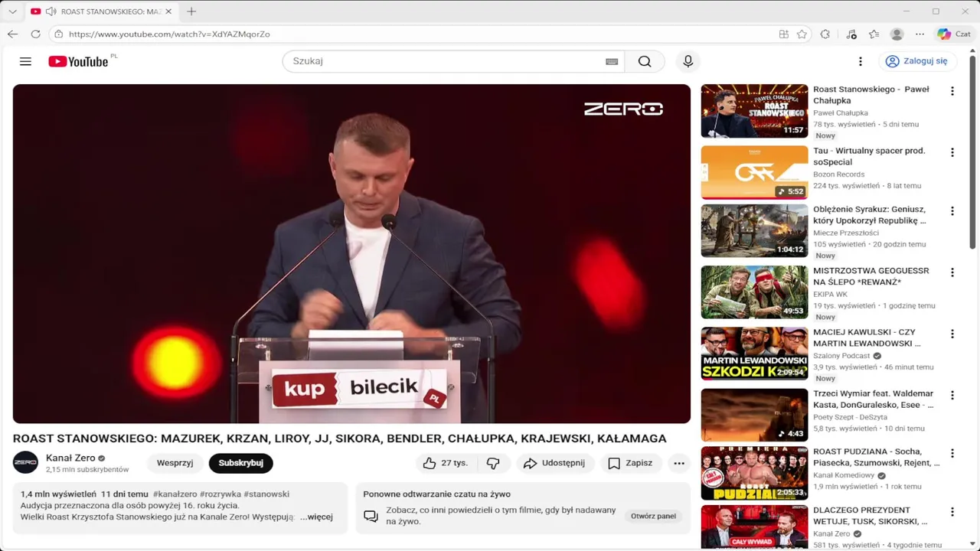Open ROAST PUDZIANA video title
980x551 pixels.
[x=876, y=458]
